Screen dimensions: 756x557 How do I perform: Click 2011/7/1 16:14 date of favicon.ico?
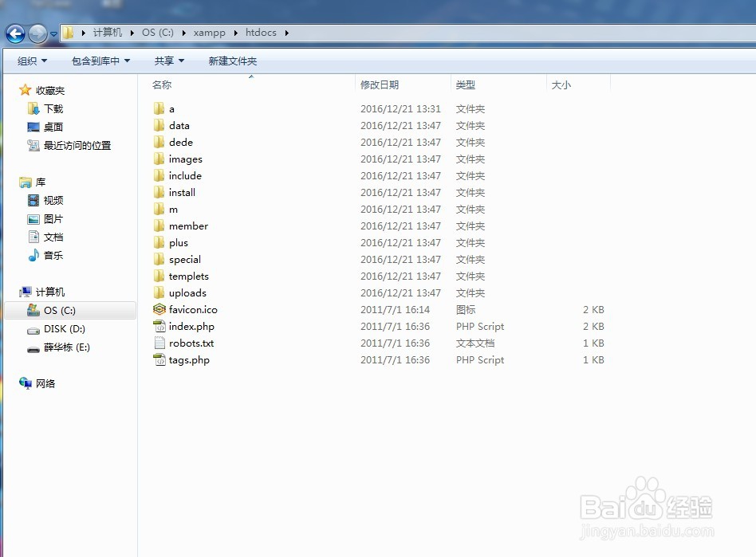[x=395, y=310]
